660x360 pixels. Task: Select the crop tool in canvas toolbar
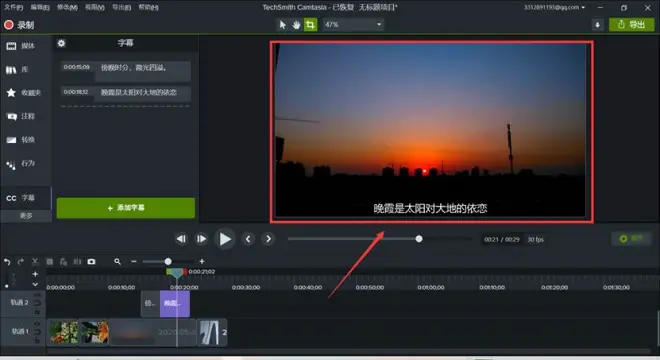pos(310,25)
